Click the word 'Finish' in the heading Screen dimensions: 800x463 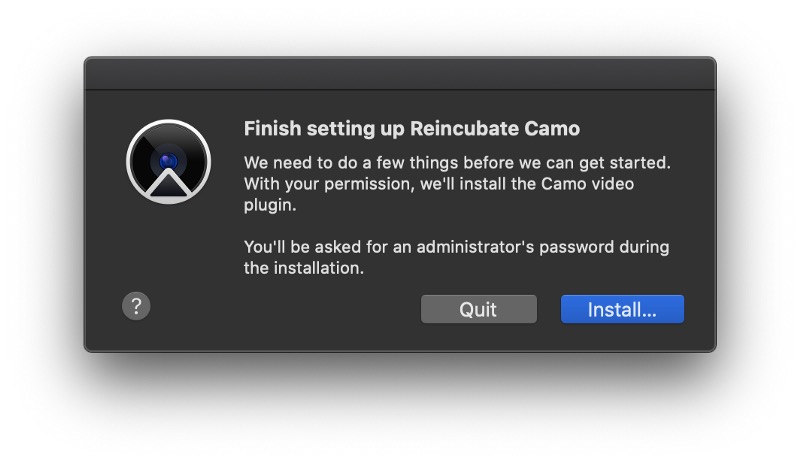272,129
